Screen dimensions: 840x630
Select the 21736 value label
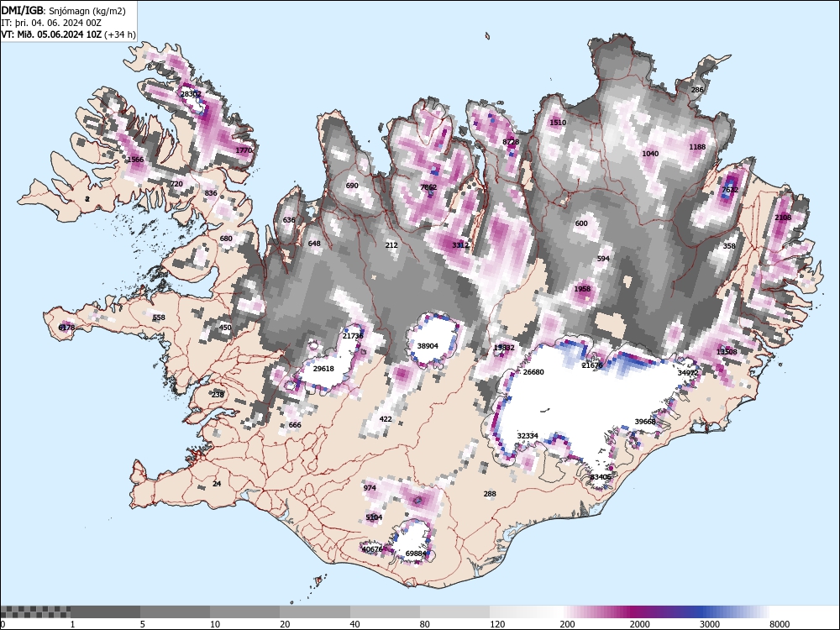(353, 336)
